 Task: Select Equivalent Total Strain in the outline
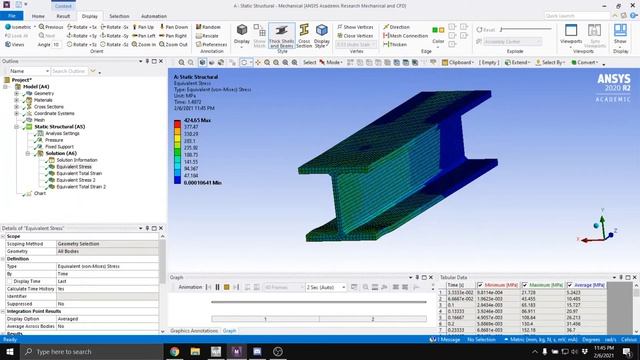tap(79, 173)
